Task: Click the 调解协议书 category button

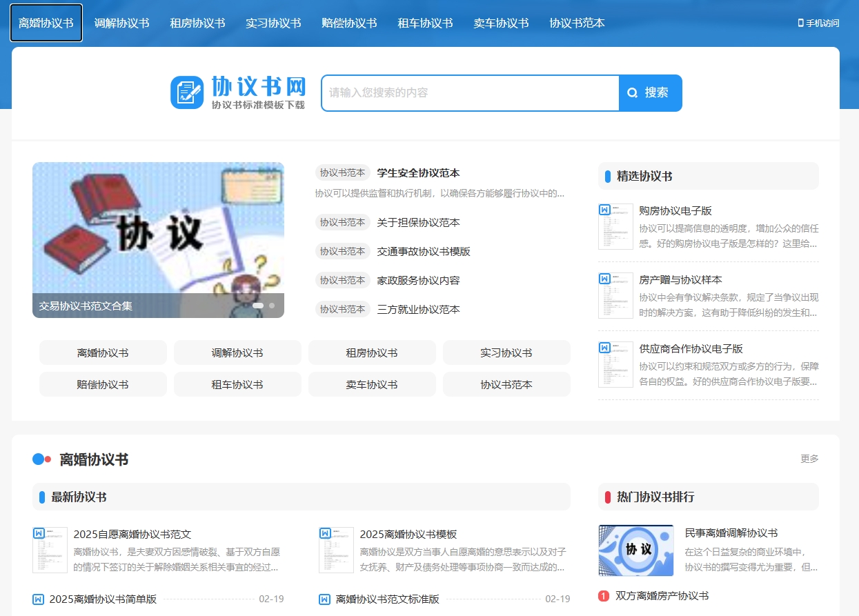Action: point(237,352)
